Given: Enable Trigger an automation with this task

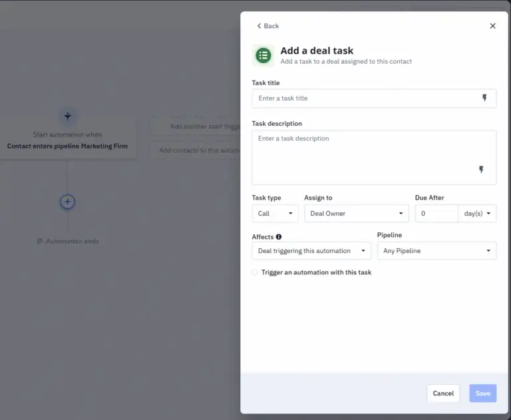Looking at the screenshot, I should 255,272.
